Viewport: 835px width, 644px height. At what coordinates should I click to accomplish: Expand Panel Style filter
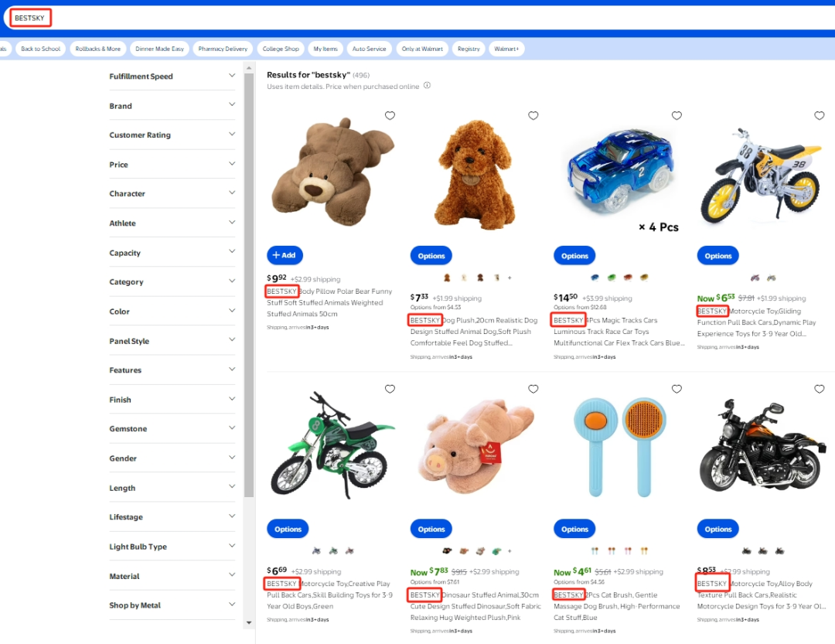click(172, 341)
